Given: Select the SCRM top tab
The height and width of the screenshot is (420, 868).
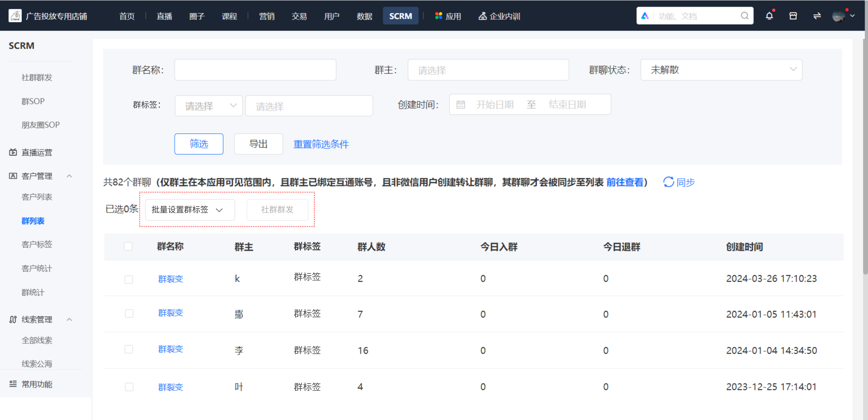Looking at the screenshot, I should [x=401, y=16].
